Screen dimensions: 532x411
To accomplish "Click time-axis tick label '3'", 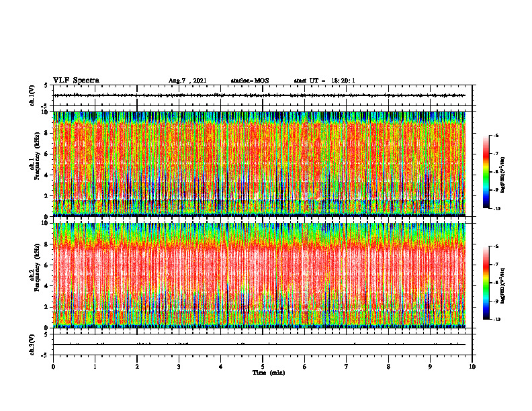I will click(179, 367).
